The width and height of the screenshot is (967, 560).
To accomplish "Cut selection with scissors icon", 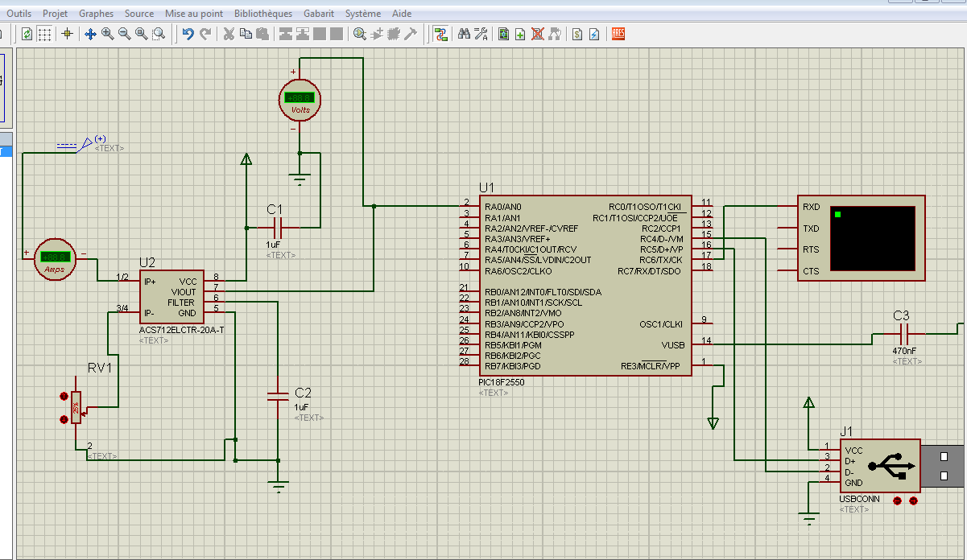I will click(x=229, y=34).
